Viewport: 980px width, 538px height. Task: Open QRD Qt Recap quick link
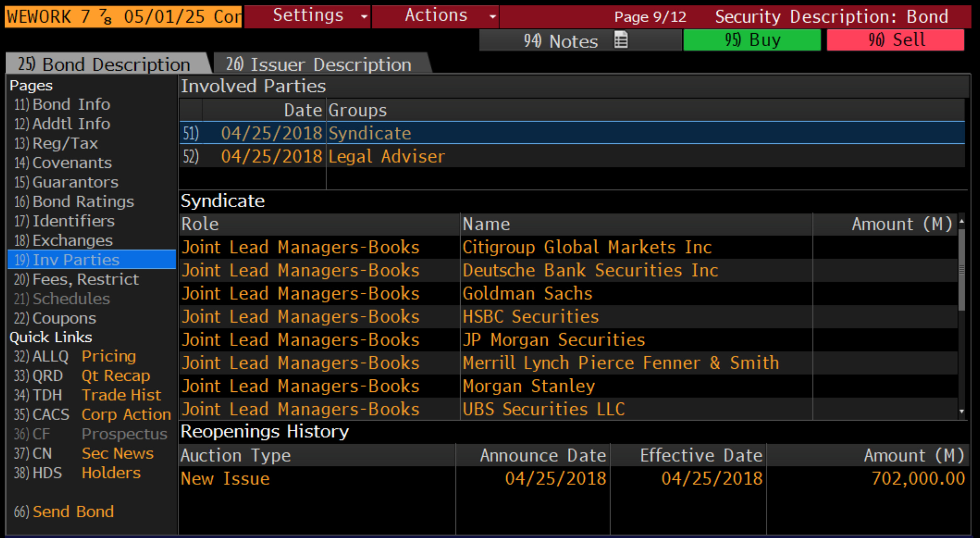point(82,375)
